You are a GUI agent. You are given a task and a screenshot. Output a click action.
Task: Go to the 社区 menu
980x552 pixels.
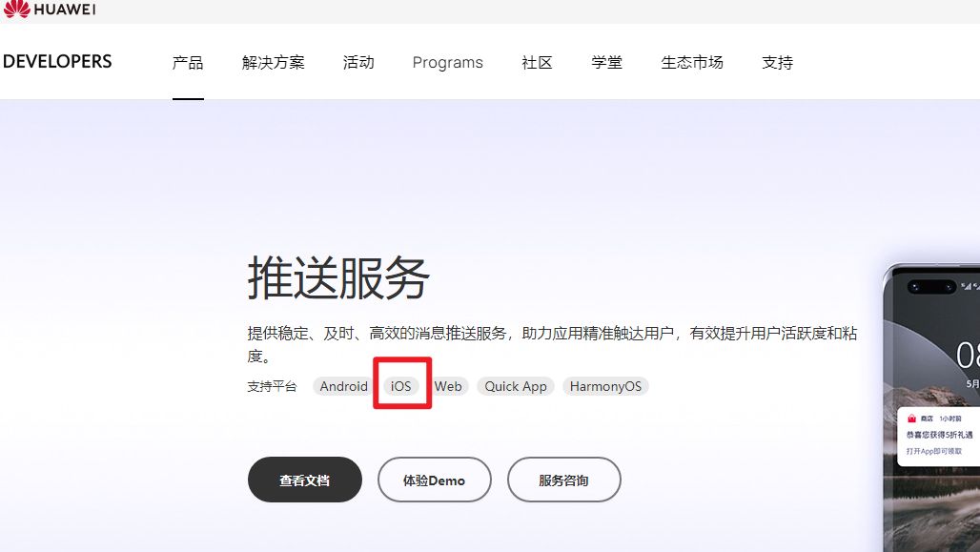(537, 63)
